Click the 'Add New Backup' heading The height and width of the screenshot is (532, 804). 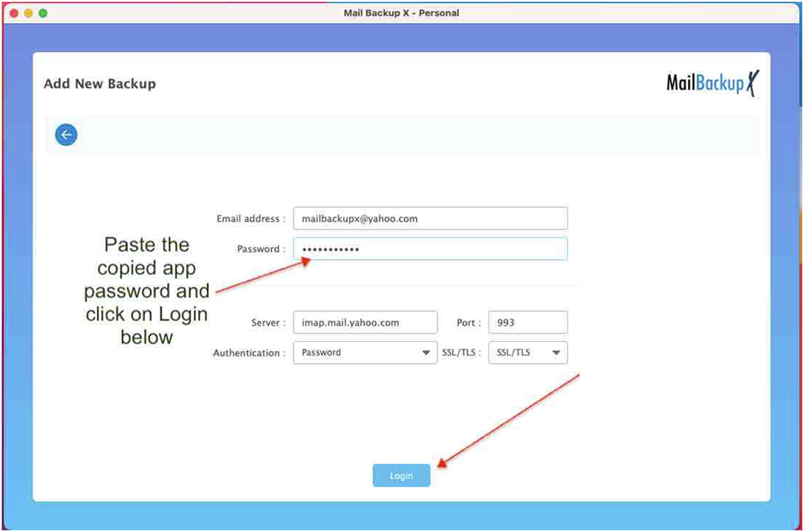pos(100,84)
